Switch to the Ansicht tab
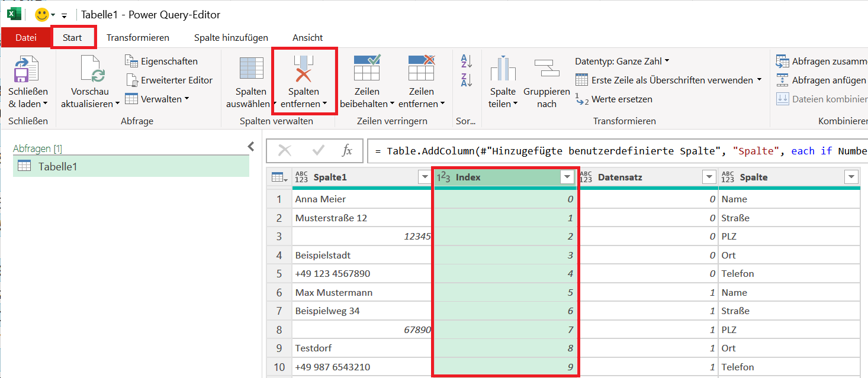The width and height of the screenshot is (868, 378). tap(308, 37)
